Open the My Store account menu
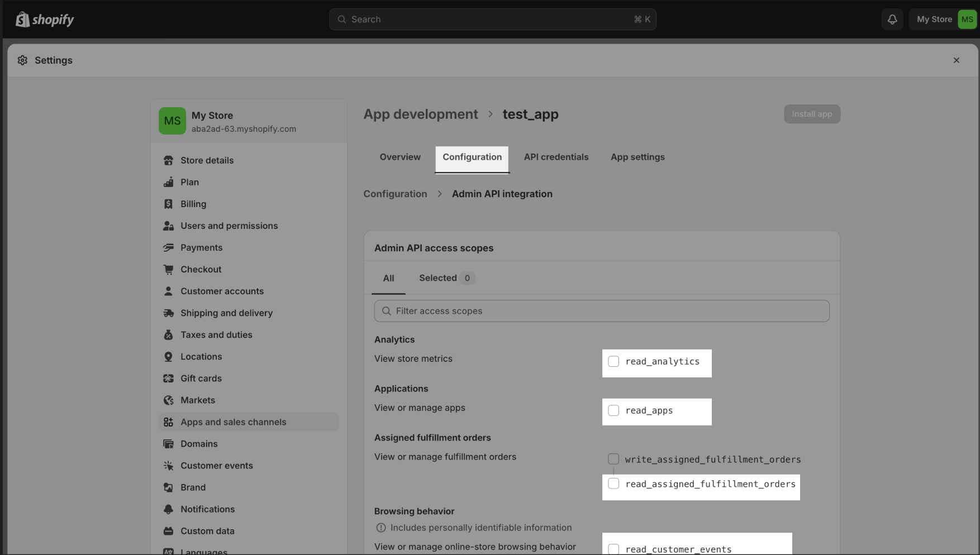This screenshot has width=980, height=555. [944, 20]
